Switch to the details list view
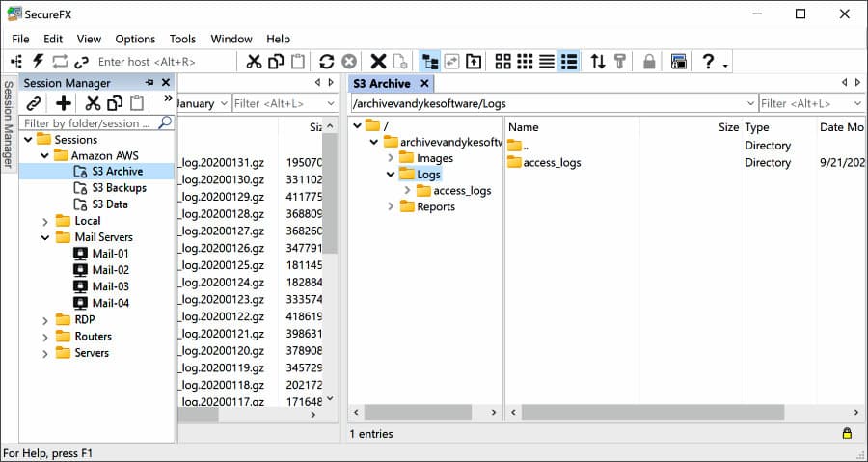Viewport: 868px width, 462px height. (x=568, y=62)
